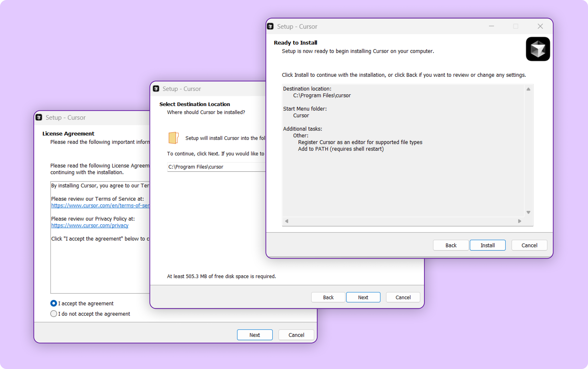Click the right horizontal scroll arrow
The image size is (588, 369).
[520, 221]
